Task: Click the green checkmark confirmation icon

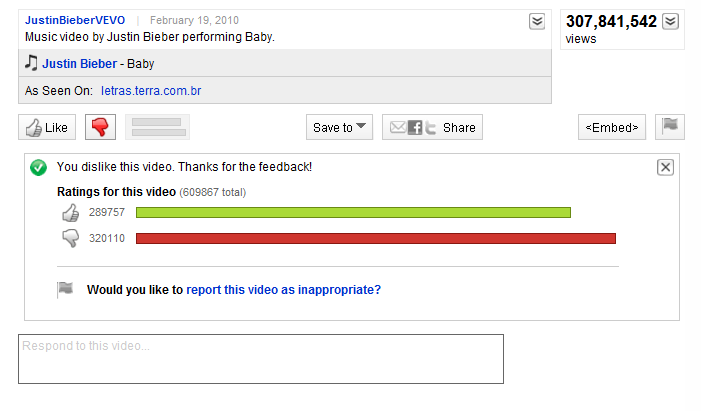Action: coord(38,167)
